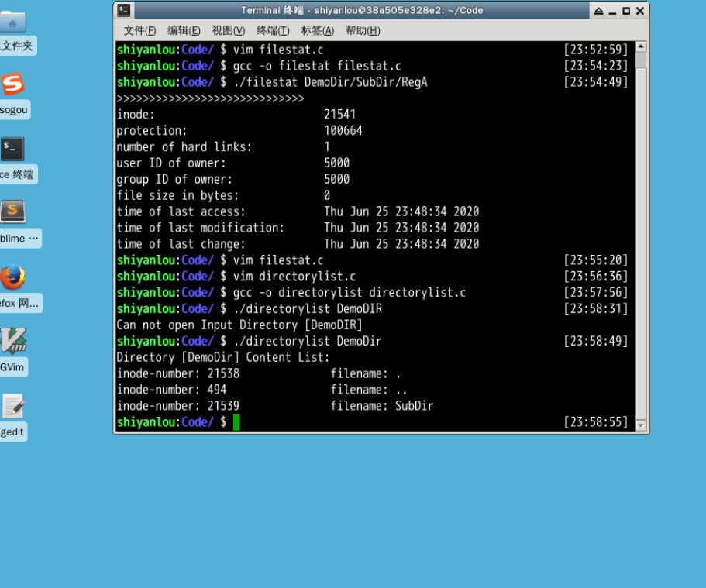Image resolution: width=706 pixels, height=588 pixels.
Task: Click the terminal window menu icon in title bar
Action: click(124, 10)
